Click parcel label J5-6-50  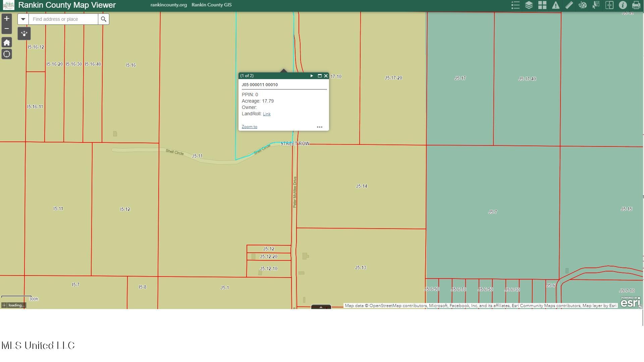485,290
